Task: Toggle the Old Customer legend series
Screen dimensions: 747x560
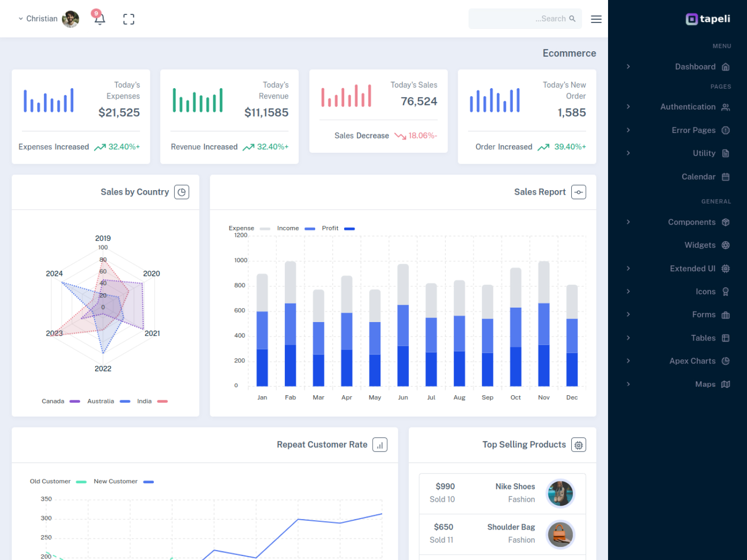Action: 58,481
